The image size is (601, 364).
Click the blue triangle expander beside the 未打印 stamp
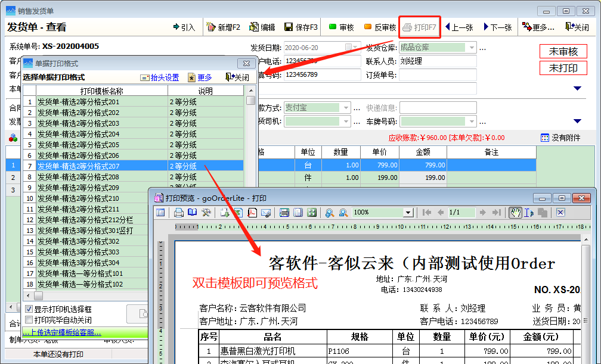577,89
